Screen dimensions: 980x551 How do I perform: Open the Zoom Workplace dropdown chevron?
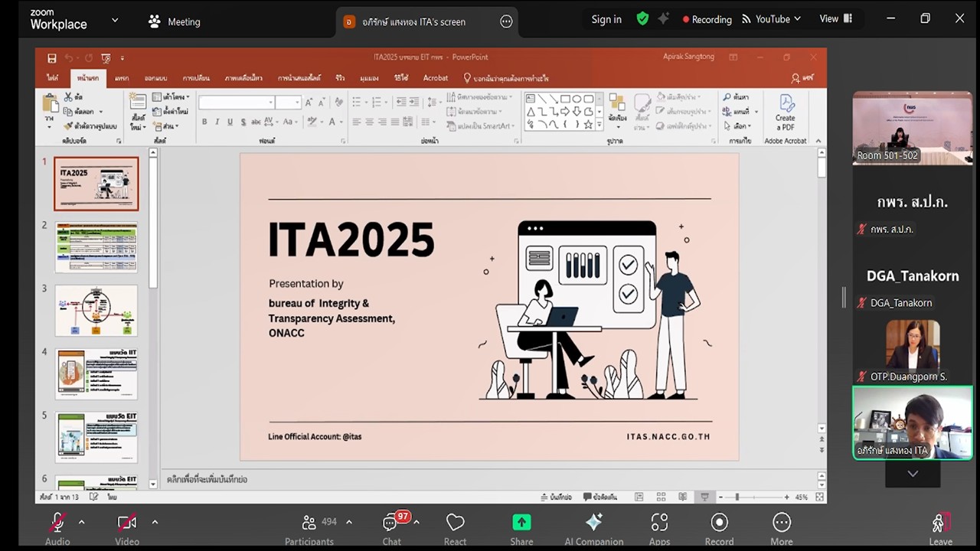[x=115, y=21]
